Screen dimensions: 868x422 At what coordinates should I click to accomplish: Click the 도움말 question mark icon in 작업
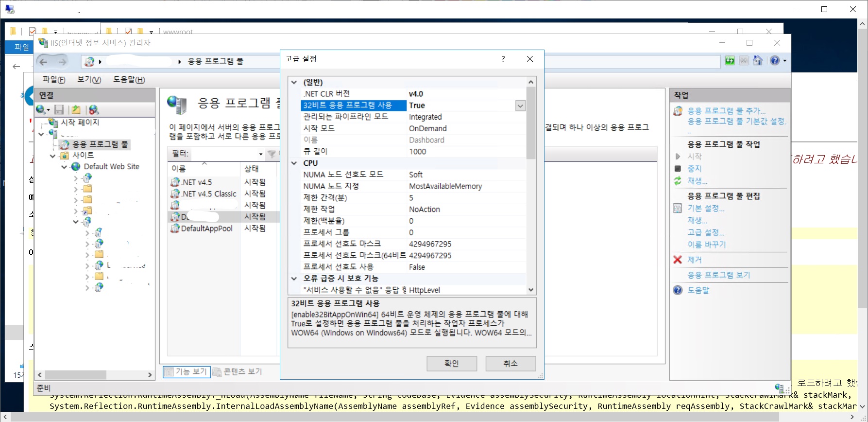[678, 290]
